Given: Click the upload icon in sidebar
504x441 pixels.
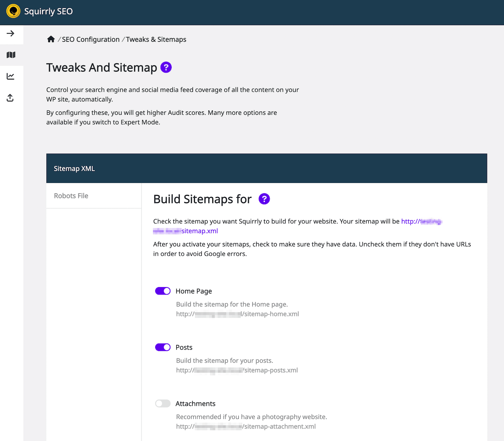Looking at the screenshot, I should [x=10, y=97].
